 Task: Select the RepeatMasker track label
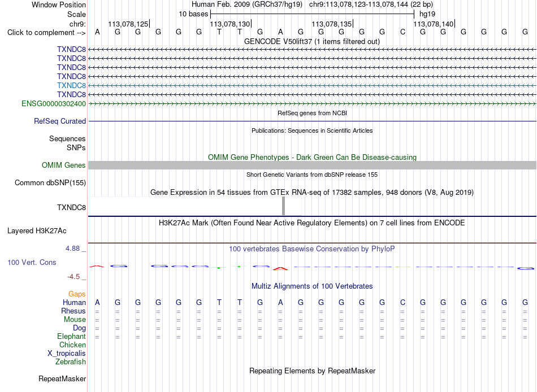coord(62,378)
